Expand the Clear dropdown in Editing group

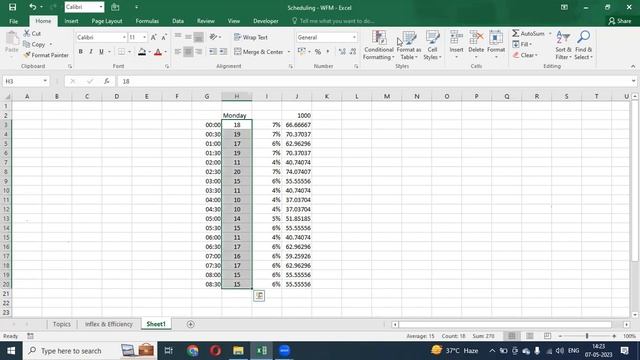[x=536, y=55]
